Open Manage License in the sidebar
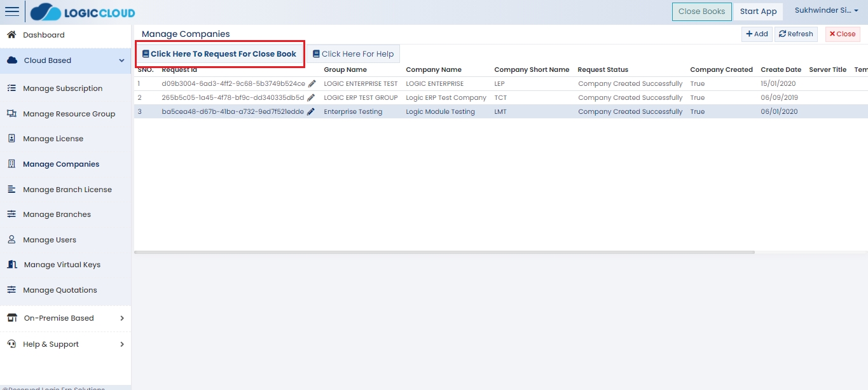This screenshot has width=868, height=390. click(x=53, y=139)
